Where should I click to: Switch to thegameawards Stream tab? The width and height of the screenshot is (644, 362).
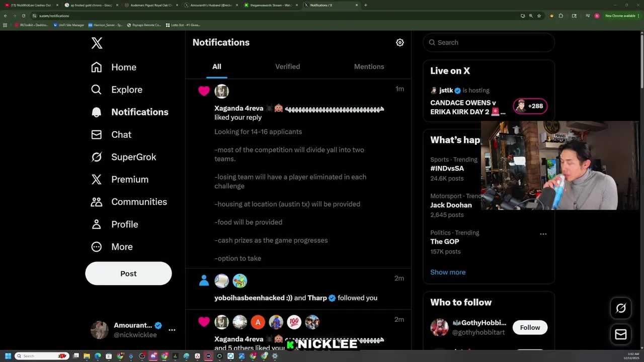271,5
